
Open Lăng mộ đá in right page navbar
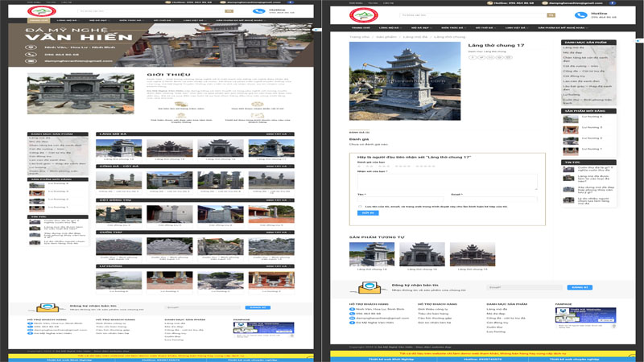click(x=390, y=28)
